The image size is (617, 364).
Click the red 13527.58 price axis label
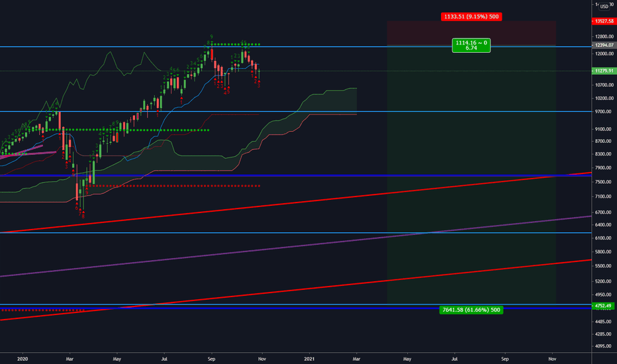pos(604,21)
